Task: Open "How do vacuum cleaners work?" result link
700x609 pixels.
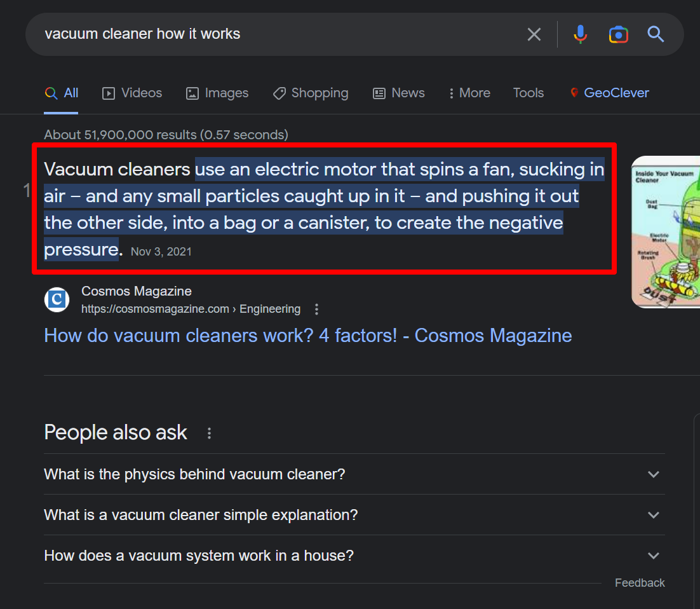Action: (x=307, y=336)
